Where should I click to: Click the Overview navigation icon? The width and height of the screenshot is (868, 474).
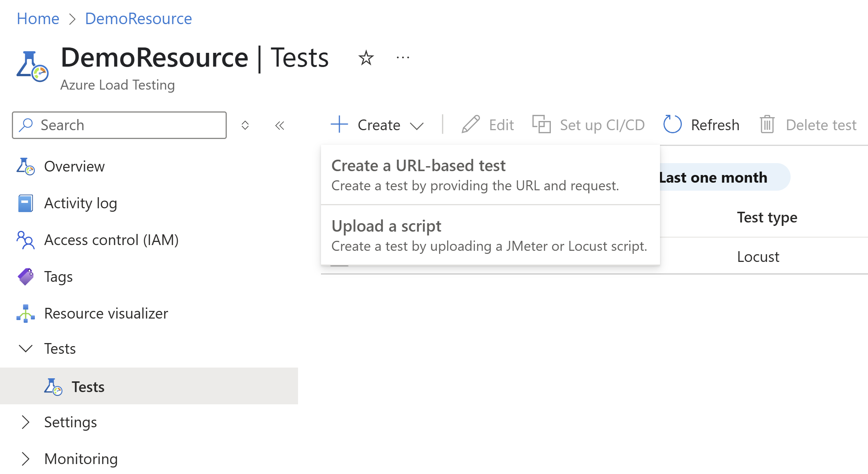pos(25,167)
